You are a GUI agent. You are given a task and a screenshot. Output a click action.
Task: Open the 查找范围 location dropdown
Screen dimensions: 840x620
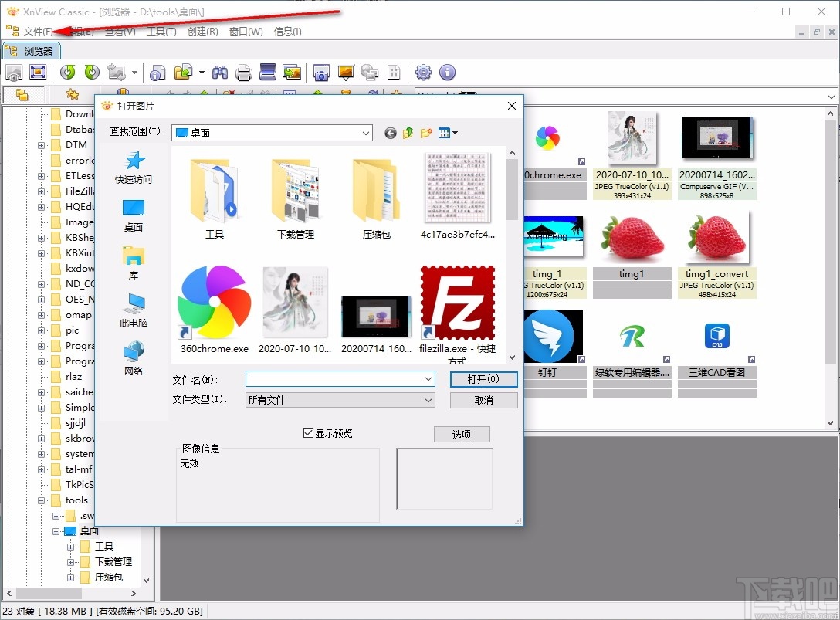(x=367, y=132)
